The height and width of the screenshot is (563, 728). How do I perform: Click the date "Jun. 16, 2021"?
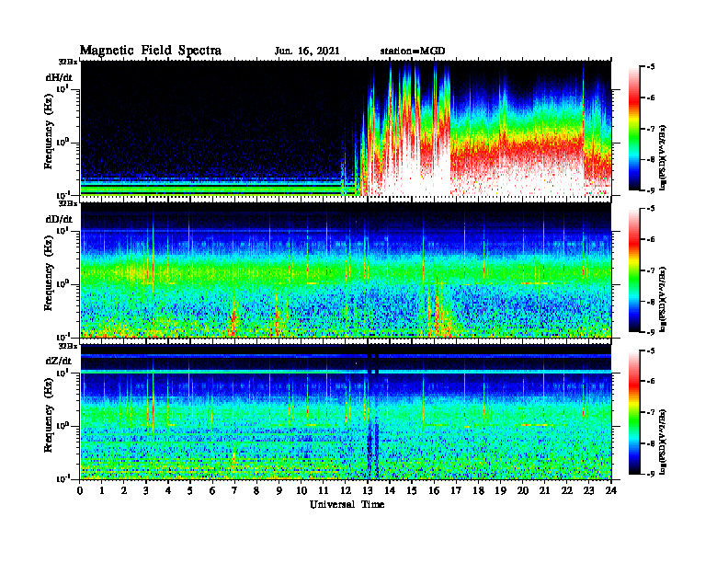pos(307,52)
